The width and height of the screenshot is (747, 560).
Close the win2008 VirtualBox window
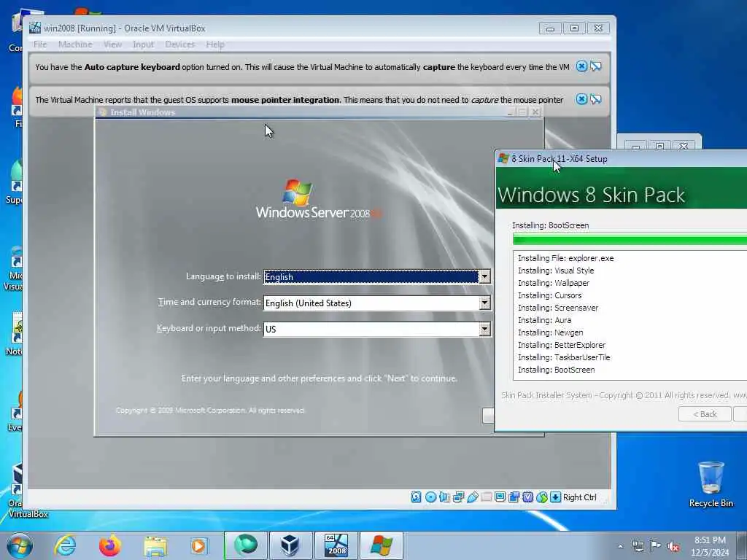[x=598, y=28]
